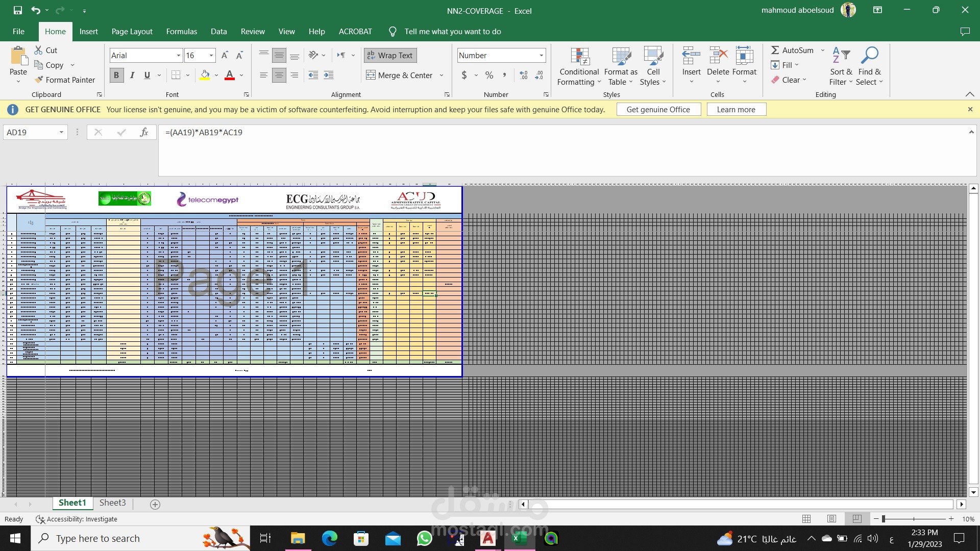Image resolution: width=980 pixels, height=551 pixels.
Task: Expand the Number format dropdown
Action: point(541,55)
